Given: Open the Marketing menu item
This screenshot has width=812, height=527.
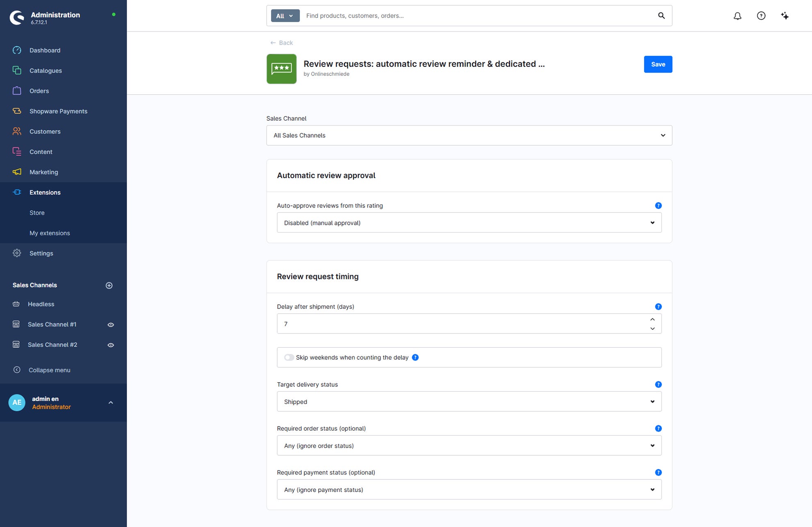Looking at the screenshot, I should coord(63,172).
